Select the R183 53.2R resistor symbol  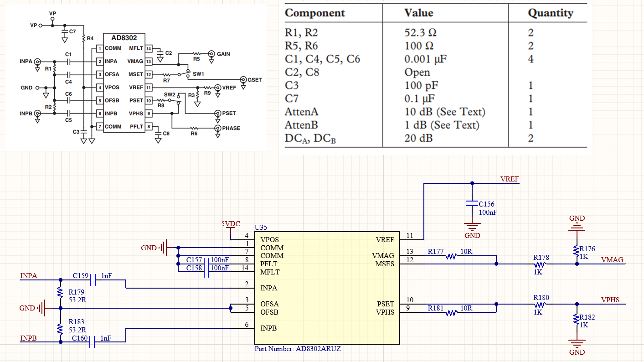click(60, 327)
